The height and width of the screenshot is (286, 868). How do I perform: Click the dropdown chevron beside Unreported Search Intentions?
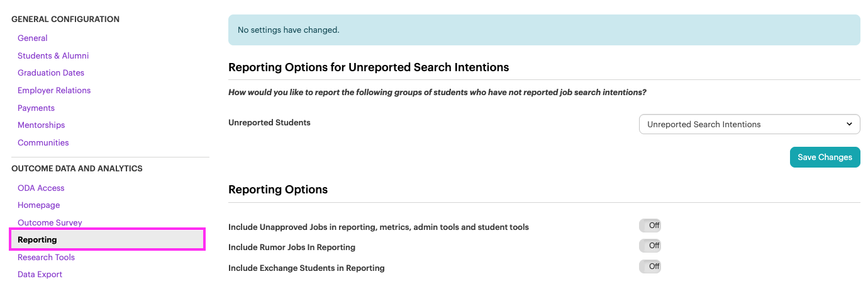click(849, 124)
